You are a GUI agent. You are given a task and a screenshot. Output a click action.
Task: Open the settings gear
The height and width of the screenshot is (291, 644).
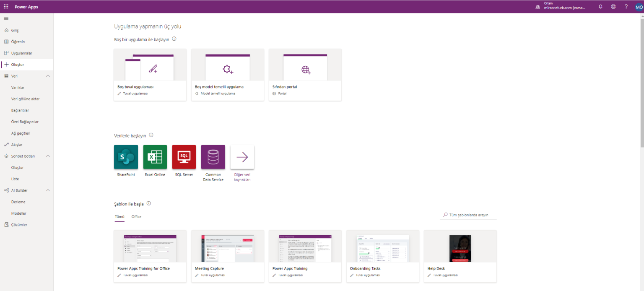pyautogui.click(x=613, y=7)
